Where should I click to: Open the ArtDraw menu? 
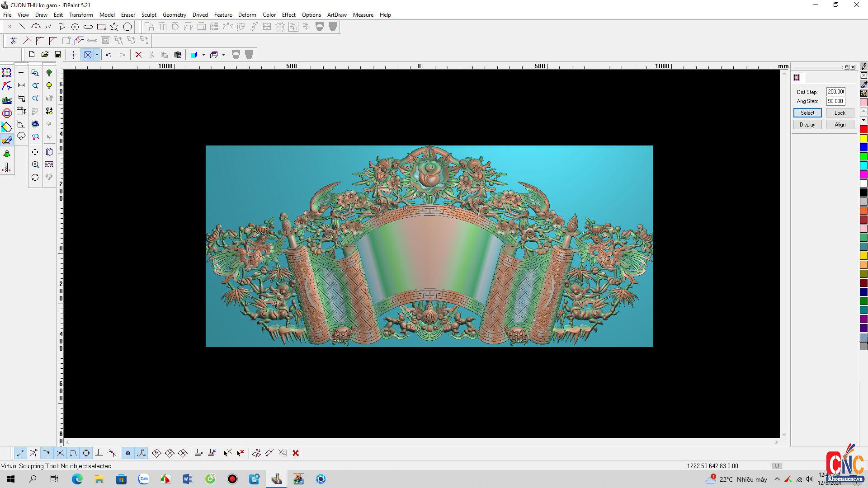point(337,15)
